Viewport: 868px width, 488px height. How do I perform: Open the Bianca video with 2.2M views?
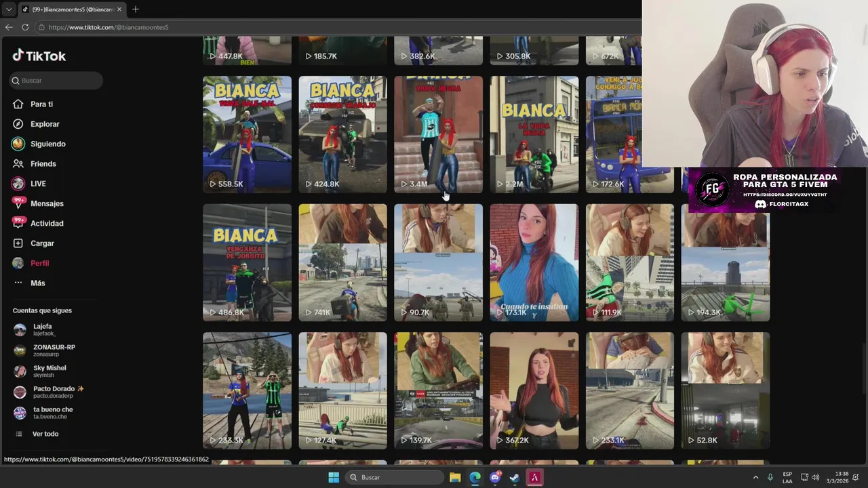[534, 134]
